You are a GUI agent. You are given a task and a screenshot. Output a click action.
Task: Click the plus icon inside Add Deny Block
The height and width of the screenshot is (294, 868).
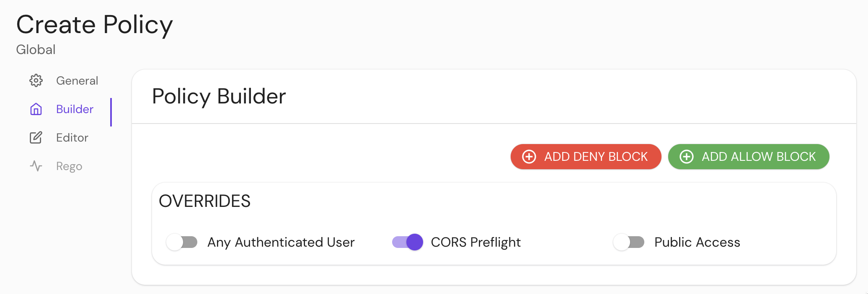tap(529, 157)
